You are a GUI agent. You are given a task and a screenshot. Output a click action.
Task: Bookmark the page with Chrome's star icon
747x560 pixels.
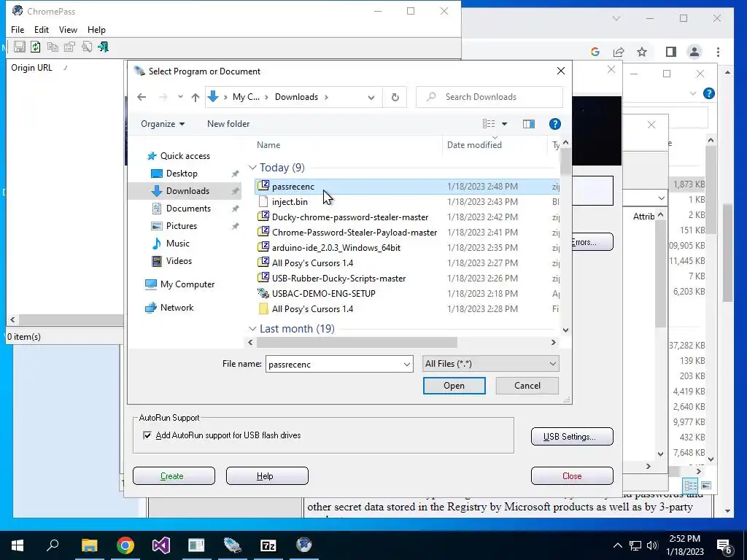[x=642, y=52]
